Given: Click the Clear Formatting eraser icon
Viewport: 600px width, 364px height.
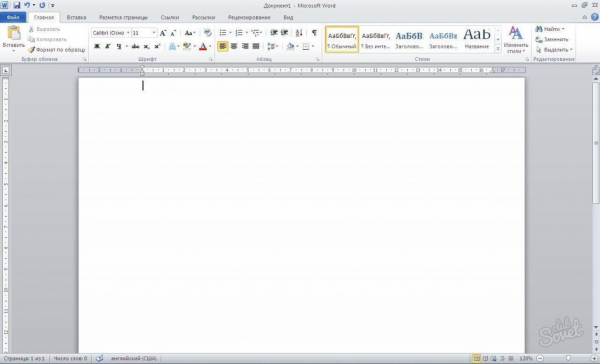Looking at the screenshot, I should tap(208, 33).
